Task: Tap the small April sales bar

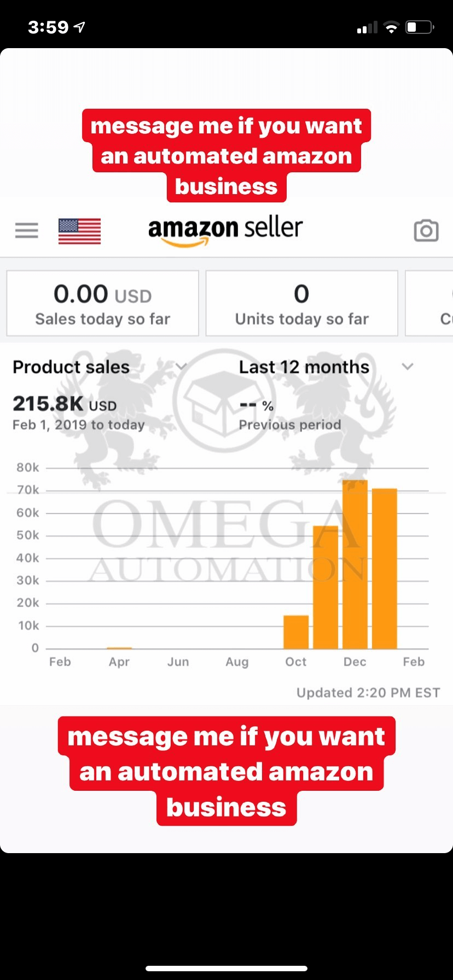Action: [119, 648]
